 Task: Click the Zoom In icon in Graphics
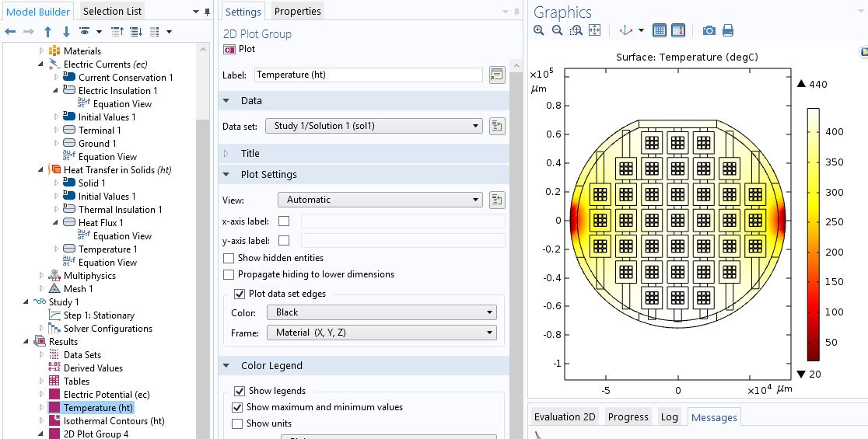tap(539, 30)
